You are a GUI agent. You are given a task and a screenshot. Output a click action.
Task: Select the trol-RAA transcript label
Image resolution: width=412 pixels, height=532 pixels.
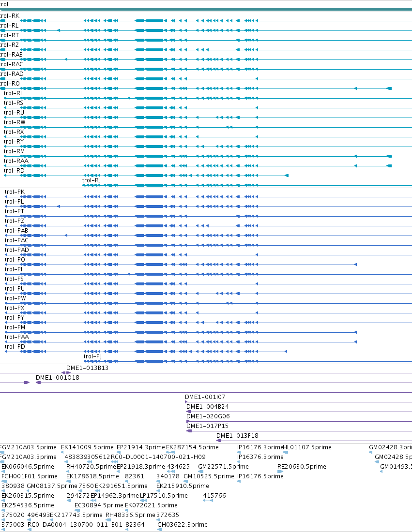[16, 161]
